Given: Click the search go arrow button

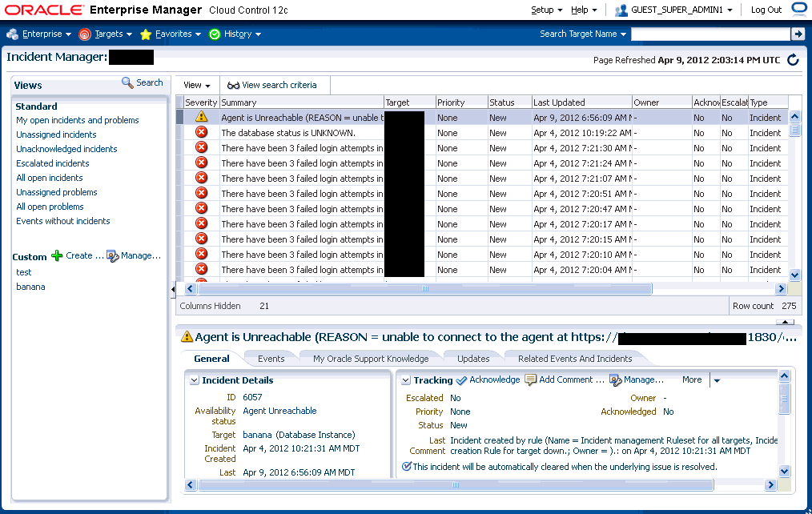Looking at the screenshot, I should 798,34.
